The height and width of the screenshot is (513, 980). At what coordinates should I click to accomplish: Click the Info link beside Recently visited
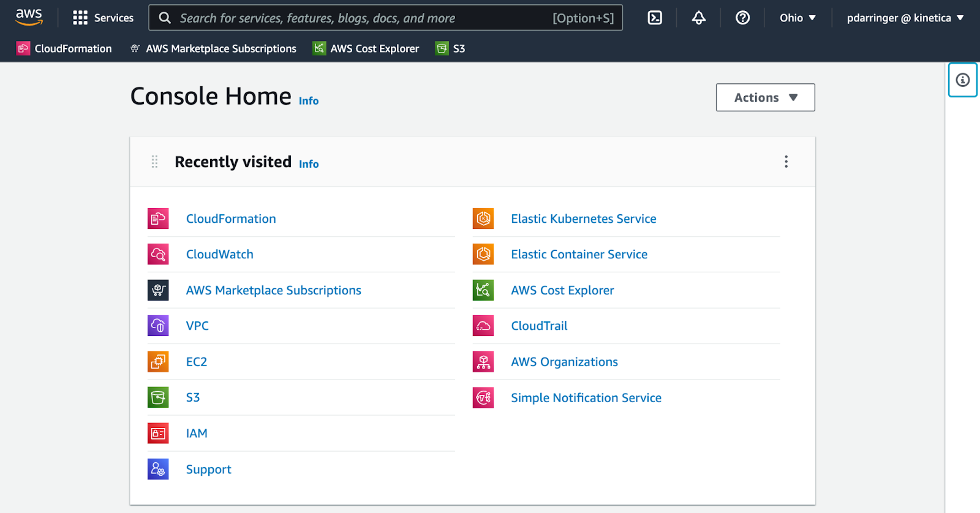coord(309,164)
